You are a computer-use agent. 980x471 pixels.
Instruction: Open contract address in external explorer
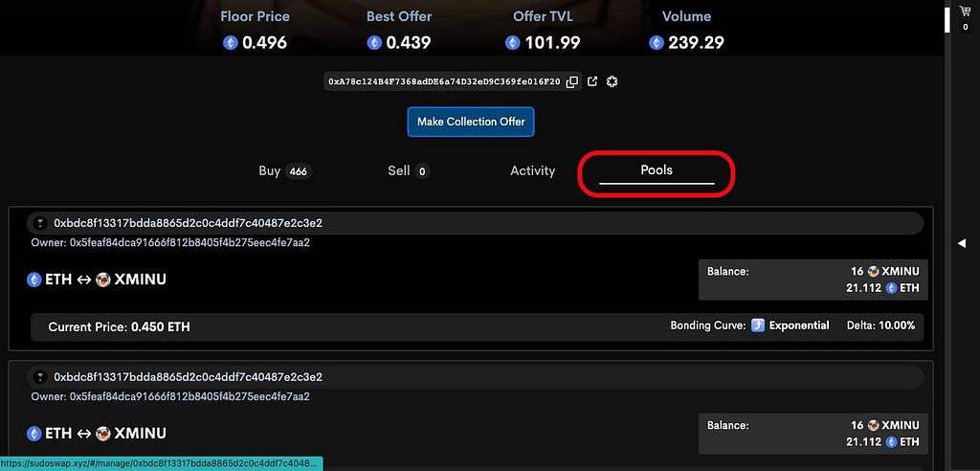pos(592,81)
